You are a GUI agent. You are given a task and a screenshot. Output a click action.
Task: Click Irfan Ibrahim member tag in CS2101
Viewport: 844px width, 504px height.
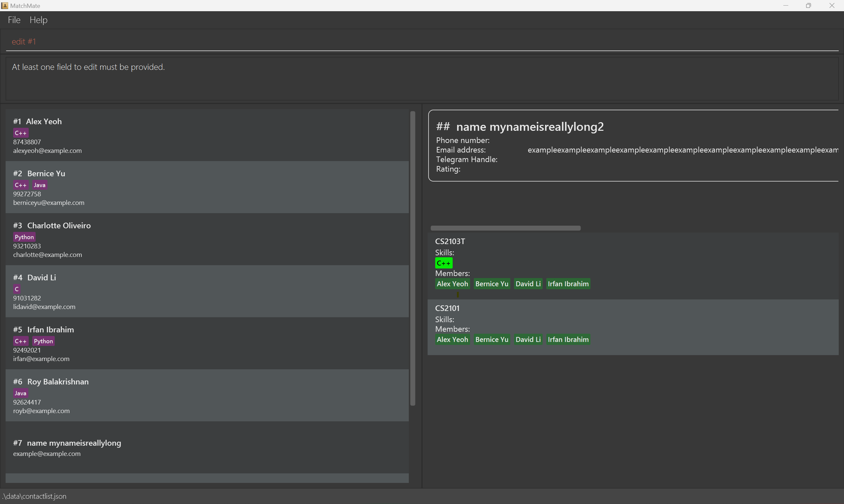[x=568, y=340]
